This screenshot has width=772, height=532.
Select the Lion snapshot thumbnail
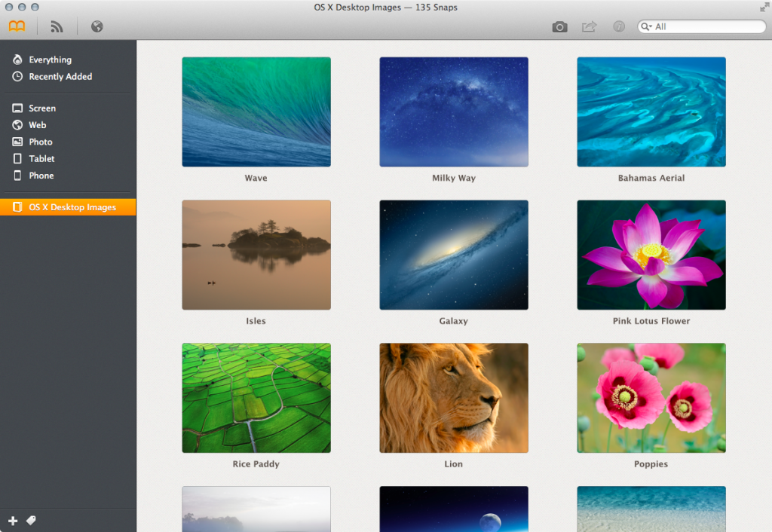(453, 398)
